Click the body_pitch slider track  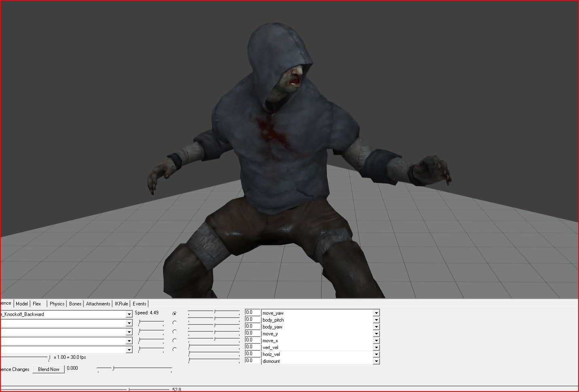pos(214,319)
